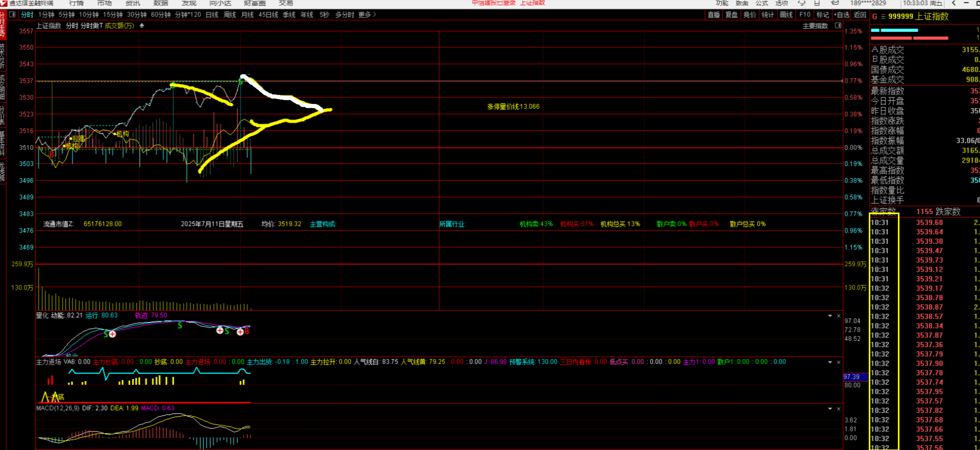The height and width of the screenshot is (450, 980).
Task: Click the 统计 toolbar button
Action: click(768, 15)
